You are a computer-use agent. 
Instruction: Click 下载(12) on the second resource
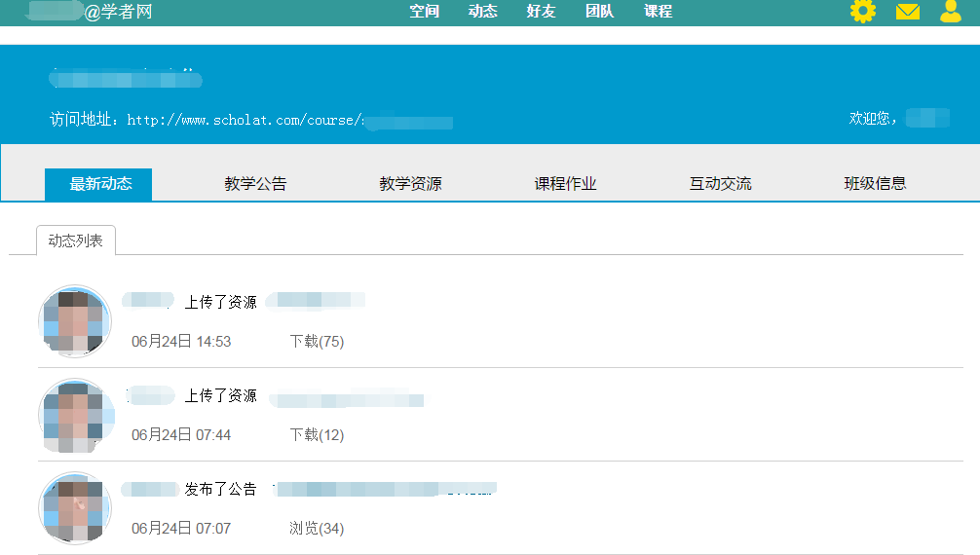click(317, 435)
